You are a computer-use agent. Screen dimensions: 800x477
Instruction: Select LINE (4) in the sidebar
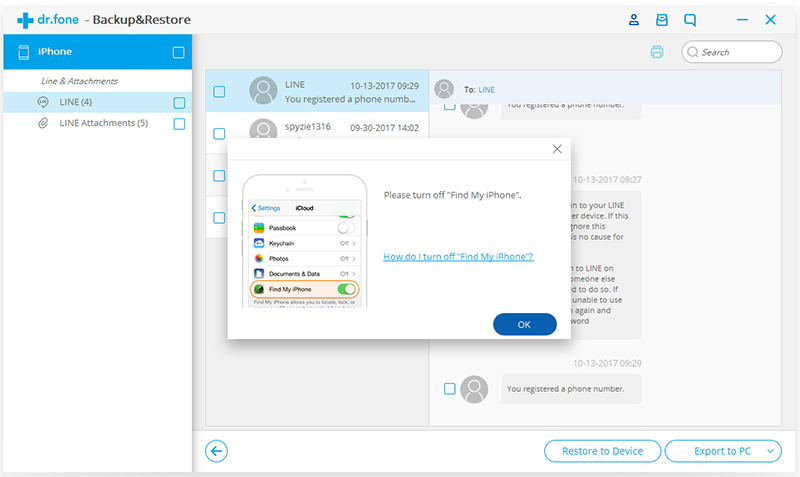click(98, 102)
